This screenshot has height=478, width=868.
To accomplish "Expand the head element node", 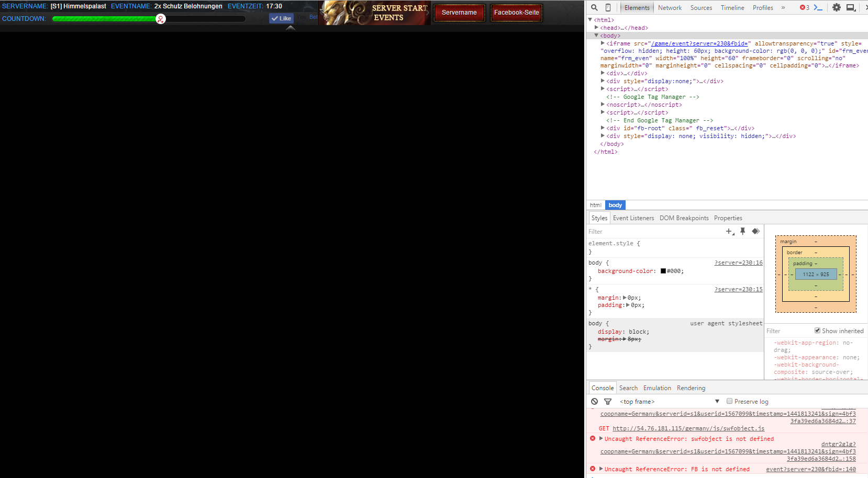I will click(x=596, y=28).
